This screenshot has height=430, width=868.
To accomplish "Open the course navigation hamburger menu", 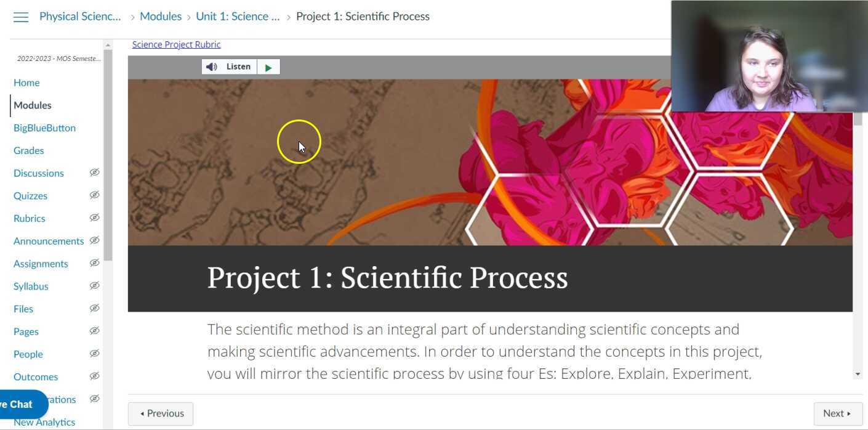I will pyautogui.click(x=20, y=17).
